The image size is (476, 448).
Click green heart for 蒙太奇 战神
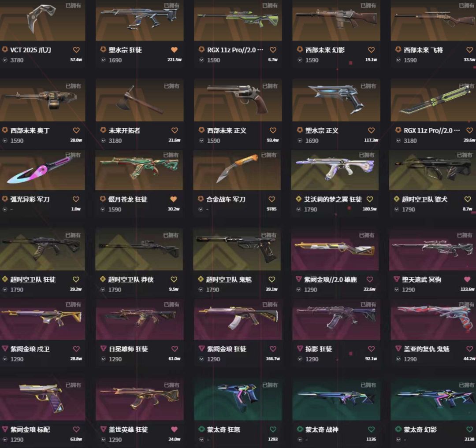[371, 429]
